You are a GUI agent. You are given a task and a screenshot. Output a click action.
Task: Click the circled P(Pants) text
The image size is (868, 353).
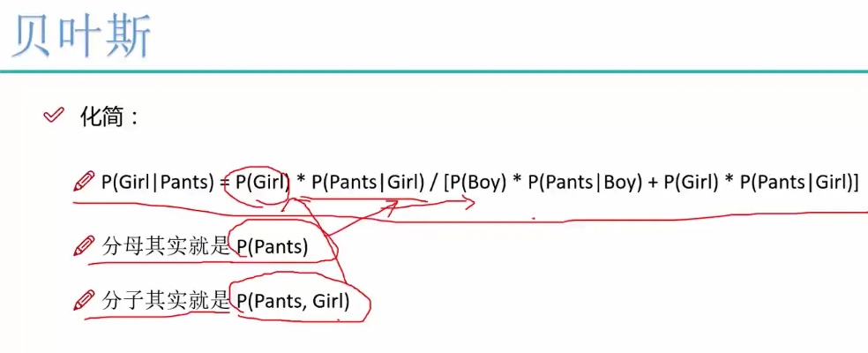click(273, 246)
